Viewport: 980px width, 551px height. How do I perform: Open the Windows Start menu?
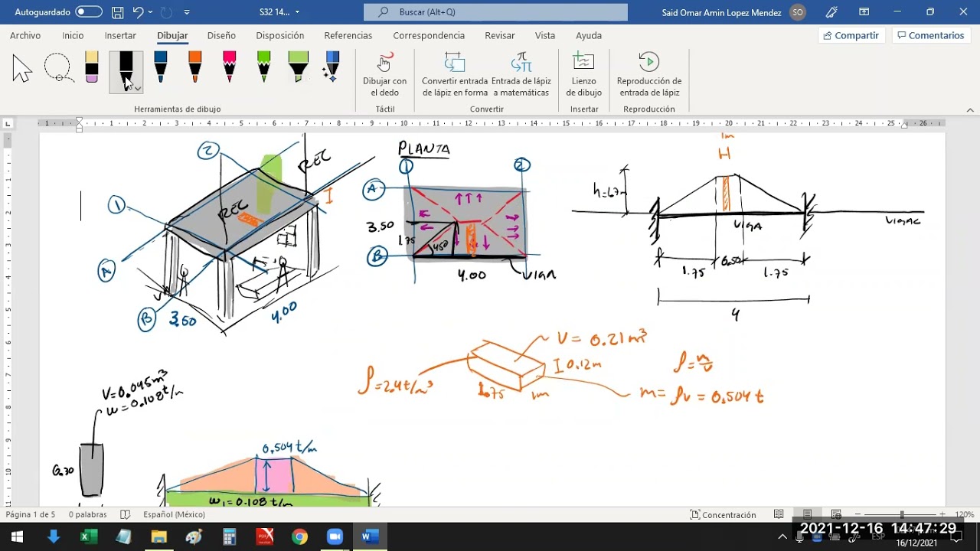point(17,536)
